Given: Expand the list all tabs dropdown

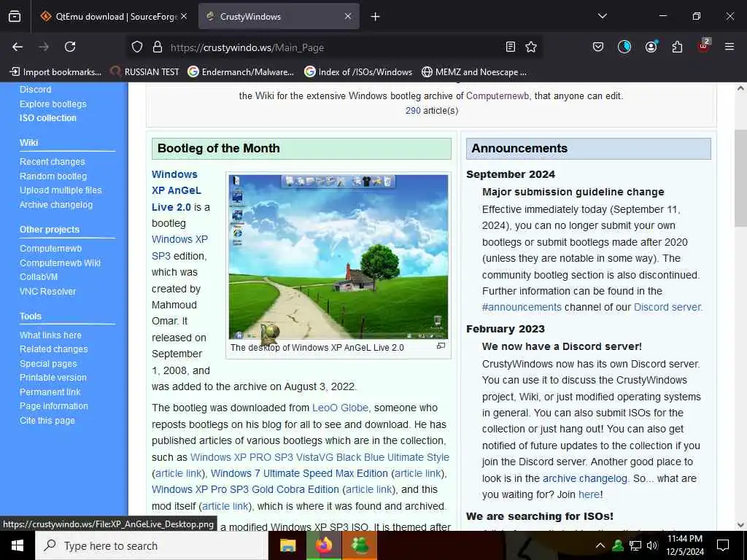Looking at the screenshot, I should click(602, 16).
